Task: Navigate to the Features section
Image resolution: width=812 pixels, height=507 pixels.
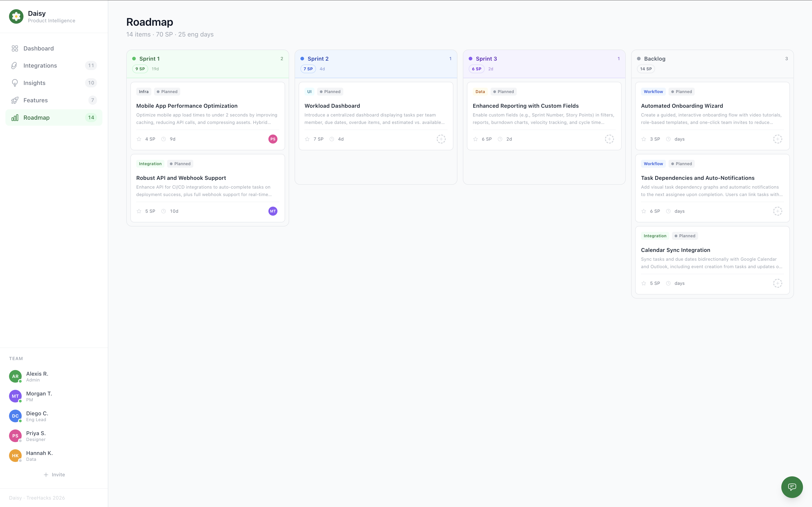Action: (36, 100)
